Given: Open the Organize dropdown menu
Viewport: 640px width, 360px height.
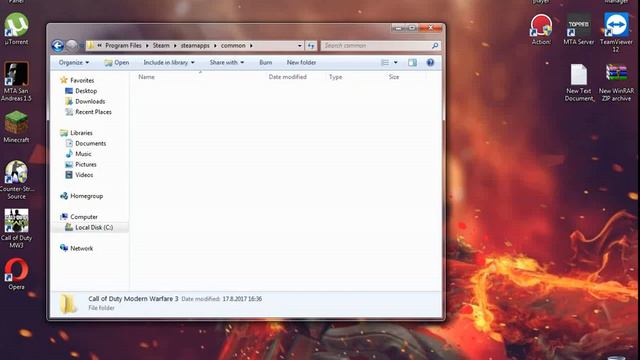Looking at the screenshot, I should 74,62.
